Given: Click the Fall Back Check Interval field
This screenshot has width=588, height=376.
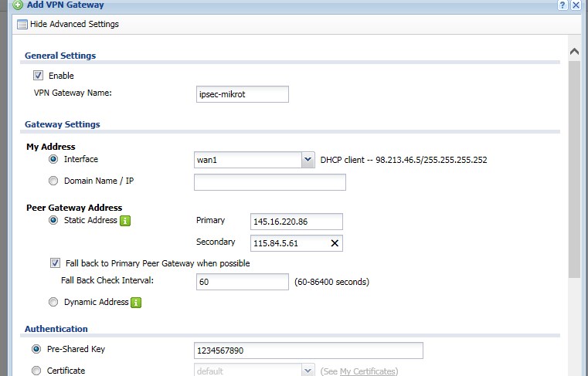Looking at the screenshot, I should (243, 282).
